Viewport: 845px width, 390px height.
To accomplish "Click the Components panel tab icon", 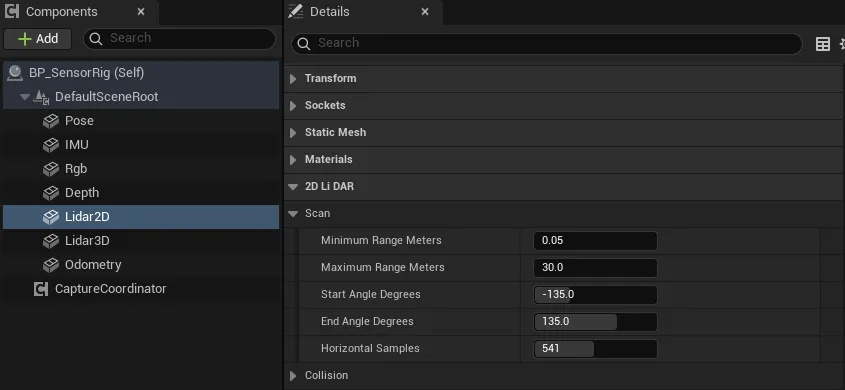I will click(x=12, y=11).
